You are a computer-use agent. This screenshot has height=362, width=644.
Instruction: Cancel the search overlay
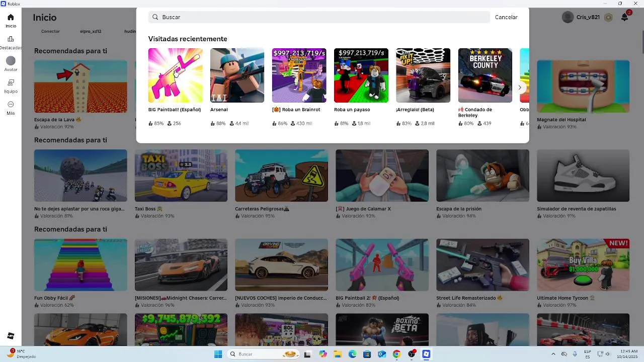point(506,17)
